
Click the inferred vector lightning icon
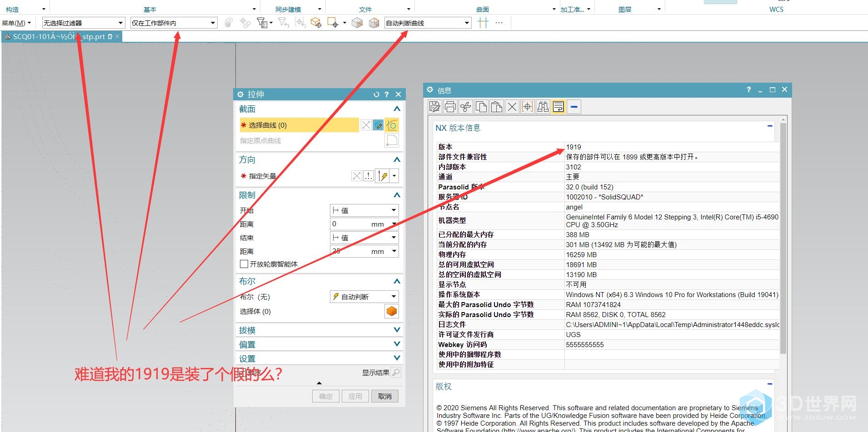(383, 176)
